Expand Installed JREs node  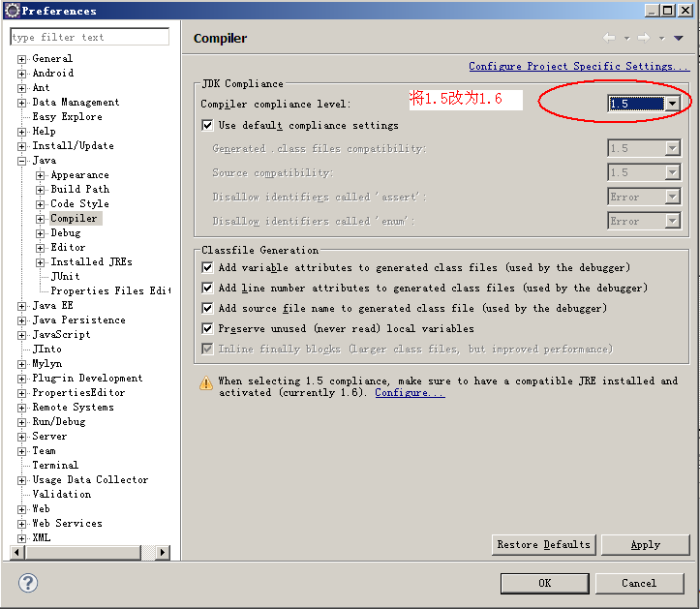coord(40,262)
